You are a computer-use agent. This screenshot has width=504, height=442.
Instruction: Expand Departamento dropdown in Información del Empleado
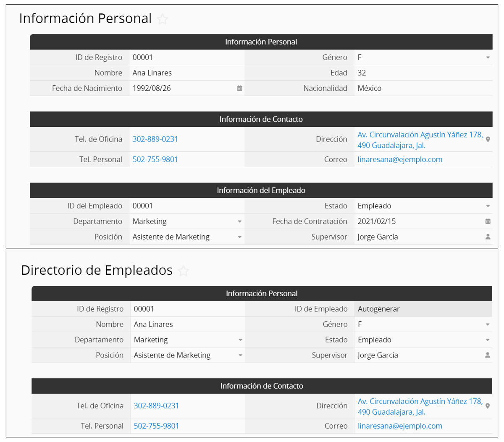click(239, 221)
